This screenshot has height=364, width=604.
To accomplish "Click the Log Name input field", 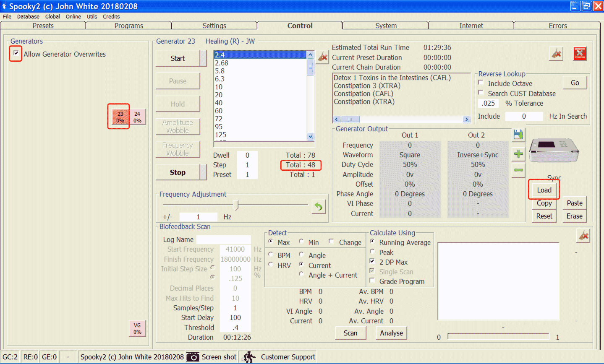I will (224, 239).
